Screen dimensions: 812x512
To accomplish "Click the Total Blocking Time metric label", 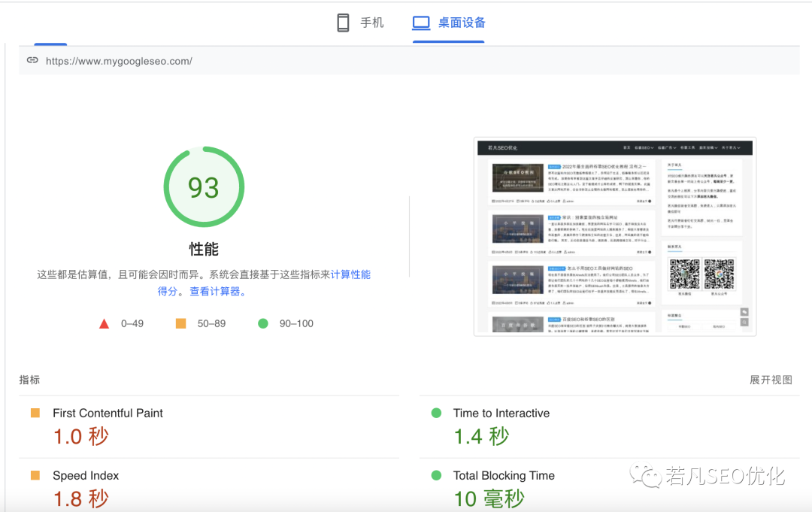I will 504,476.
